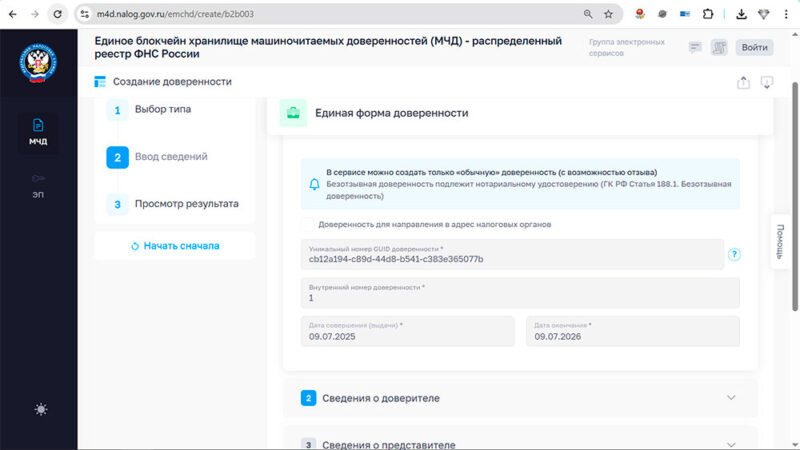Open the red extension icon in toolbar
800x450 pixels.
pos(639,14)
